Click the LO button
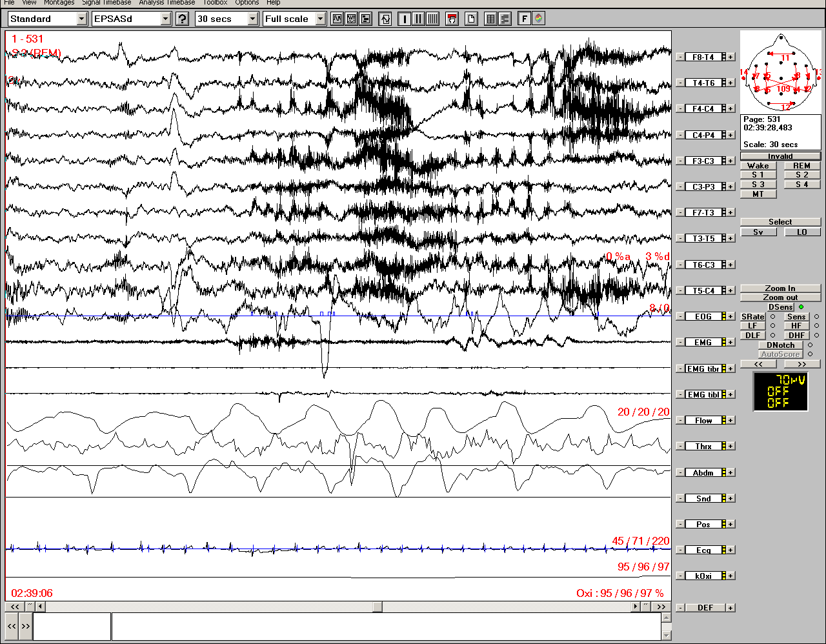This screenshot has height=644, width=826. [802, 232]
